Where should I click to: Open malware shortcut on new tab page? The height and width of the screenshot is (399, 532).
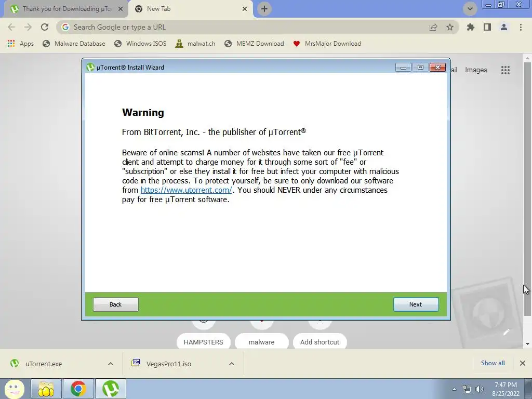pos(261,342)
